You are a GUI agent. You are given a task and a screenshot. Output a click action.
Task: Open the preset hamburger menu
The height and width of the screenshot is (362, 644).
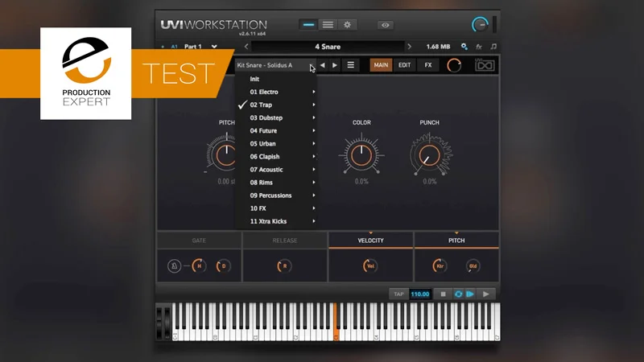[350, 65]
